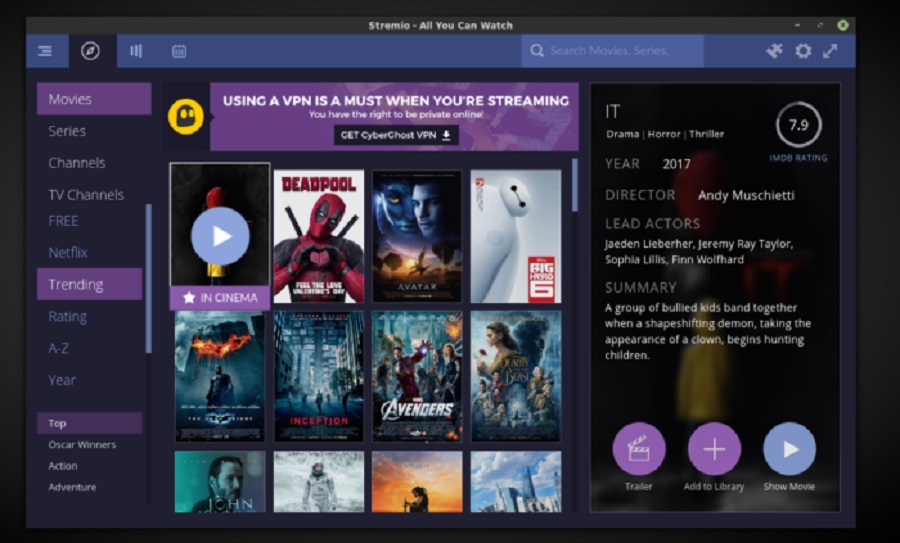Click lead actor Jaeden Lieberher

(649, 244)
